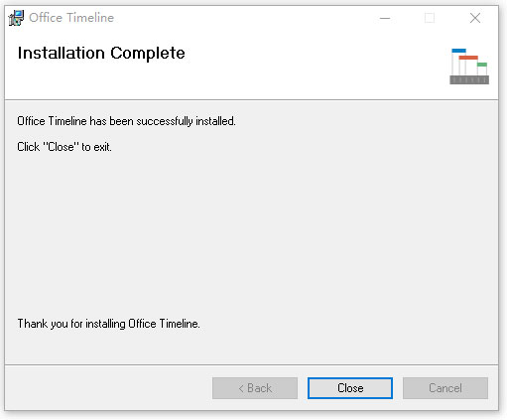Click the empty footer area left of Back
The height and width of the screenshot is (420, 507).
point(108,388)
